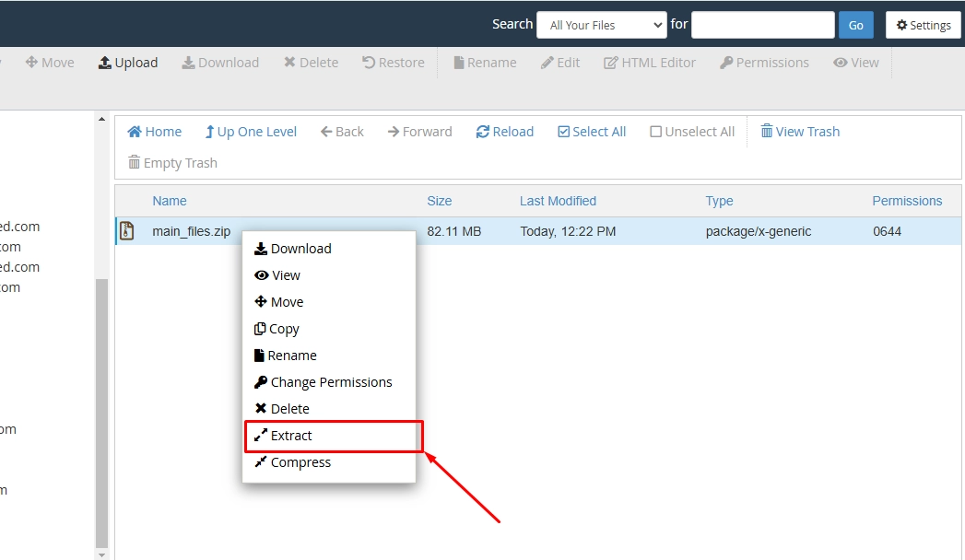
Task: Click Rename in the top toolbar
Action: pyautogui.click(x=485, y=63)
